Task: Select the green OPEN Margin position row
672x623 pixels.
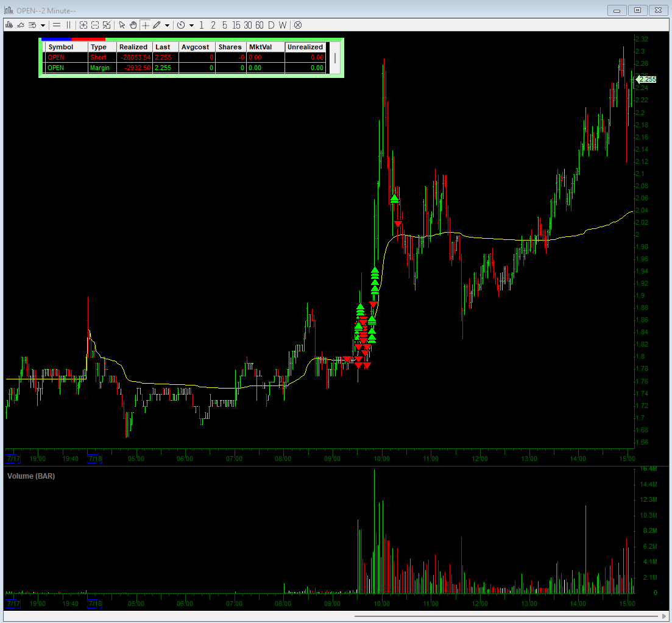Action: pos(185,68)
